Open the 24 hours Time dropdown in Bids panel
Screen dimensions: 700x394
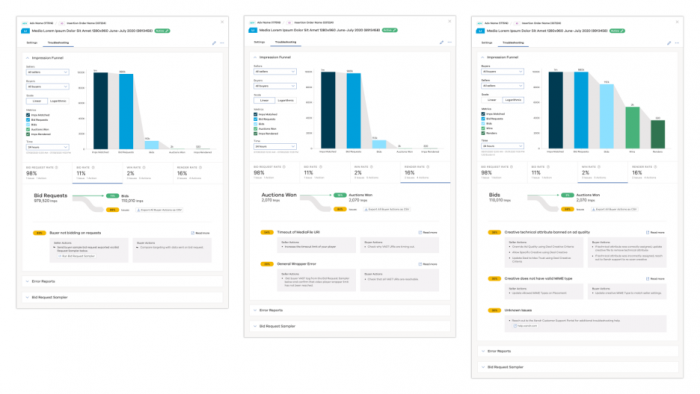click(x=502, y=146)
